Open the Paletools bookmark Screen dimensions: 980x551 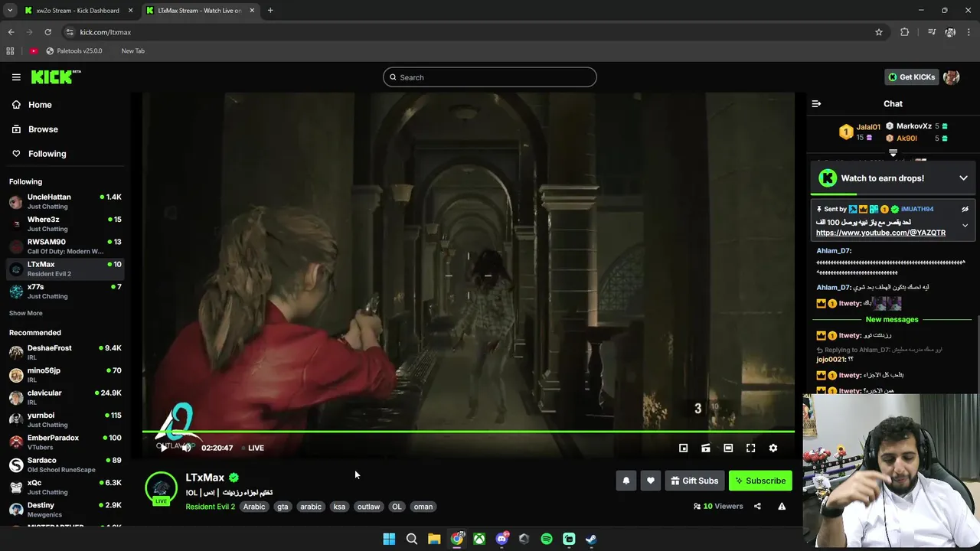74,51
